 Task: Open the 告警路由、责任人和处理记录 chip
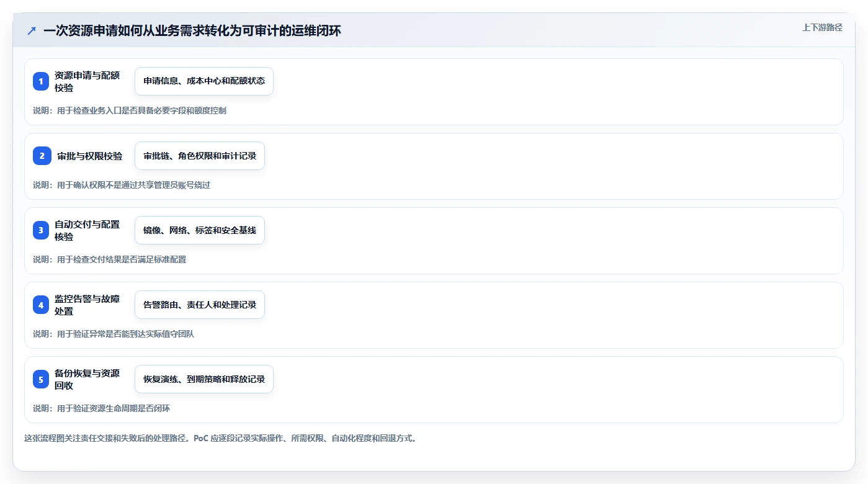200,305
